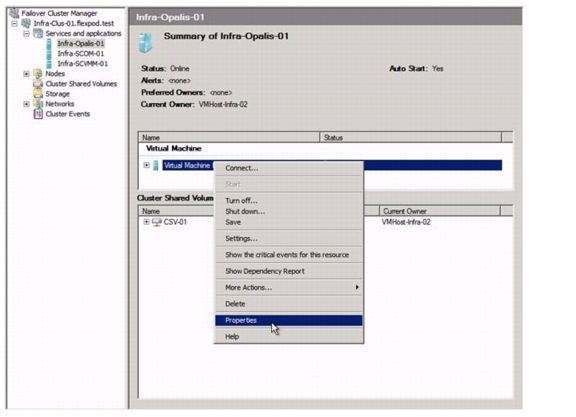Select Services and applications label
The width and height of the screenshot is (576, 417).
click(83, 33)
